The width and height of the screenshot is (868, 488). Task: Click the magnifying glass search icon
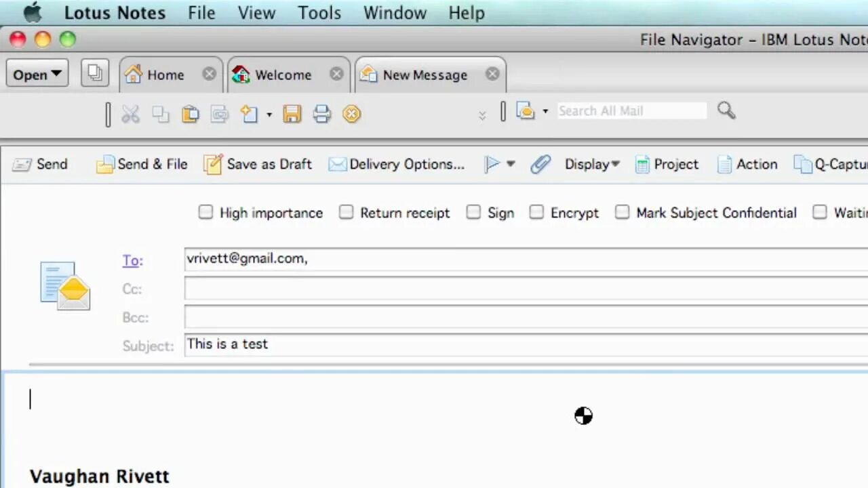pyautogui.click(x=726, y=110)
